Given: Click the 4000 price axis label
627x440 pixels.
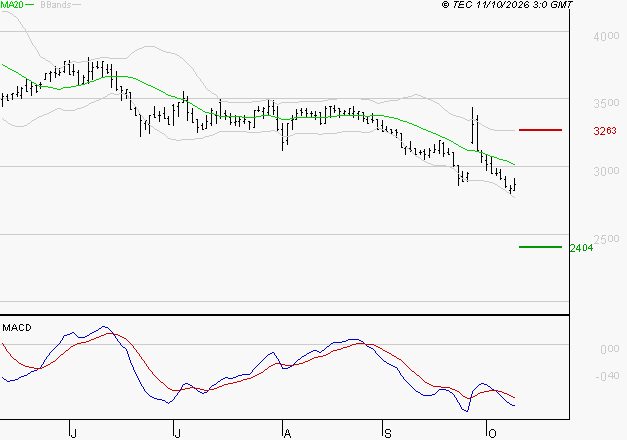Looking at the screenshot, I should click(x=606, y=36).
